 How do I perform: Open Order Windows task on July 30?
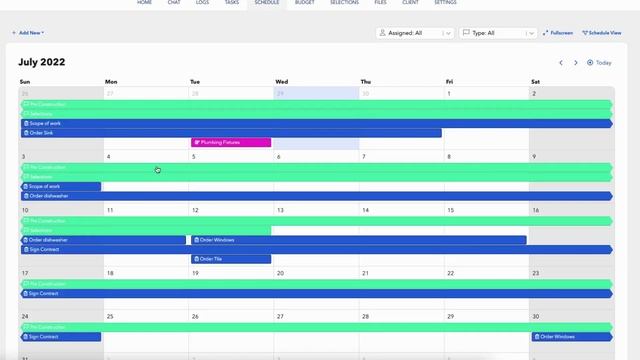point(572,337)
